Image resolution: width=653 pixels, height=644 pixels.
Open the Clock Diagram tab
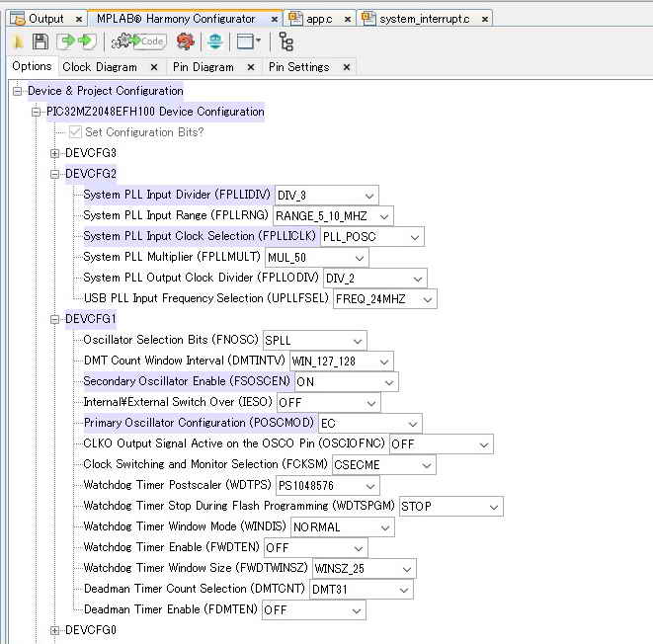pos(100,67)
